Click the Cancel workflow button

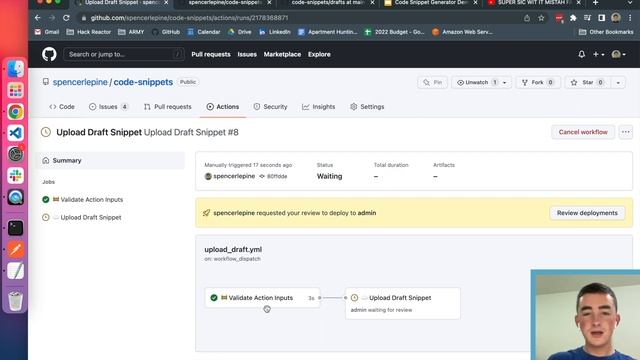point(583,132)
